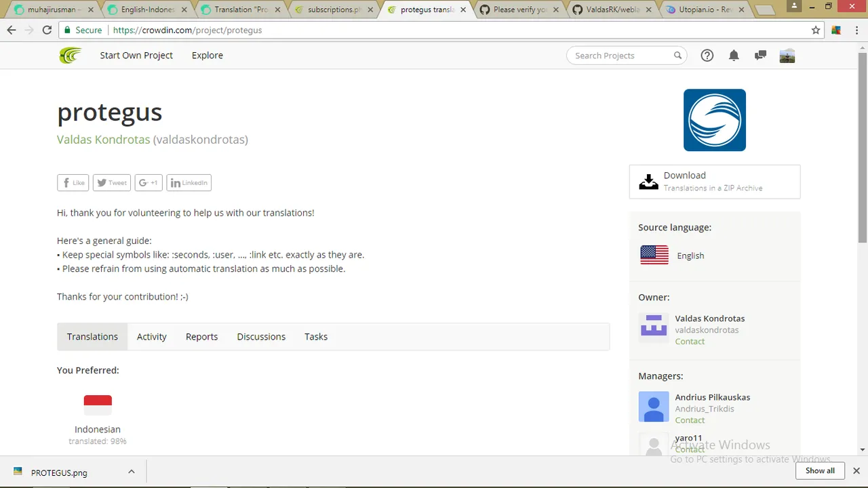The height and width of the screenshot is (488, 868).
Task: Click 'translated: 98%' text
Action: tap(98, 441)
